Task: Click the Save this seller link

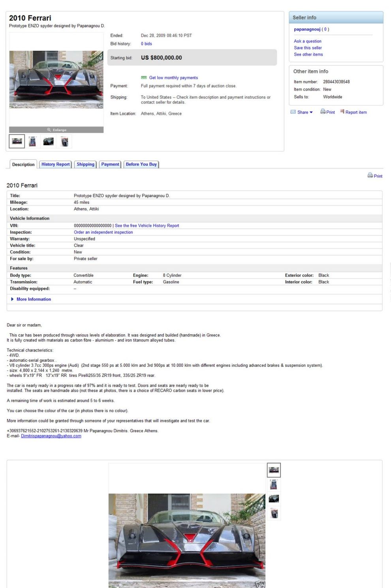Action: pos(308,48)
